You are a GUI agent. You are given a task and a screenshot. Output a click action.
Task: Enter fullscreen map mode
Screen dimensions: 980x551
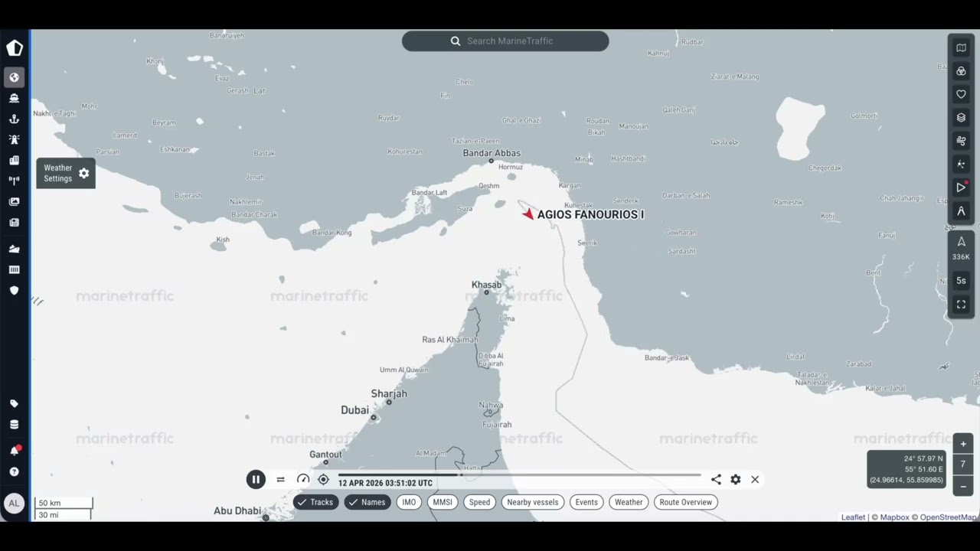click(961, 305)
